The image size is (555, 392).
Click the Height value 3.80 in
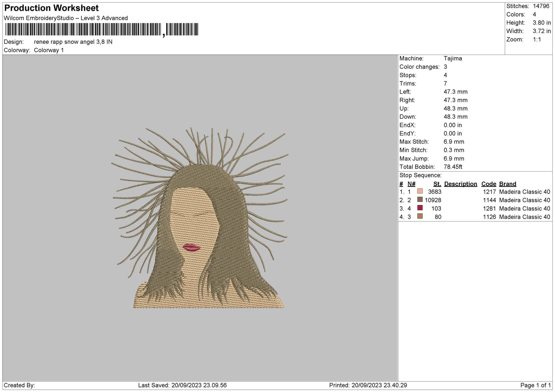[x=542, y=23]
